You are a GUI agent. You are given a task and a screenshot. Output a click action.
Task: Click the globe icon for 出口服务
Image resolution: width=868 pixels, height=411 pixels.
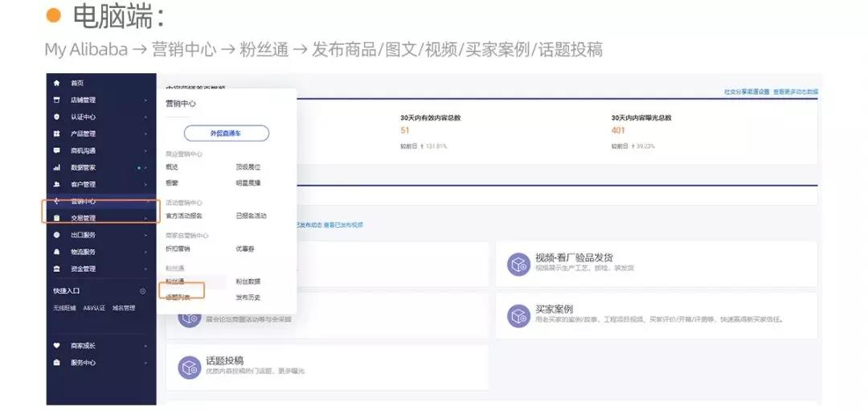tap(56, 235)
